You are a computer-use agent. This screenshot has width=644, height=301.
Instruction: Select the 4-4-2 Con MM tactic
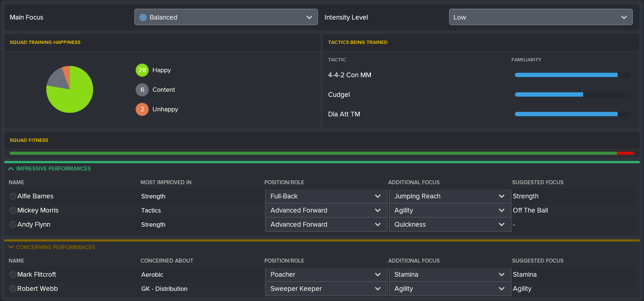point(350,75)
